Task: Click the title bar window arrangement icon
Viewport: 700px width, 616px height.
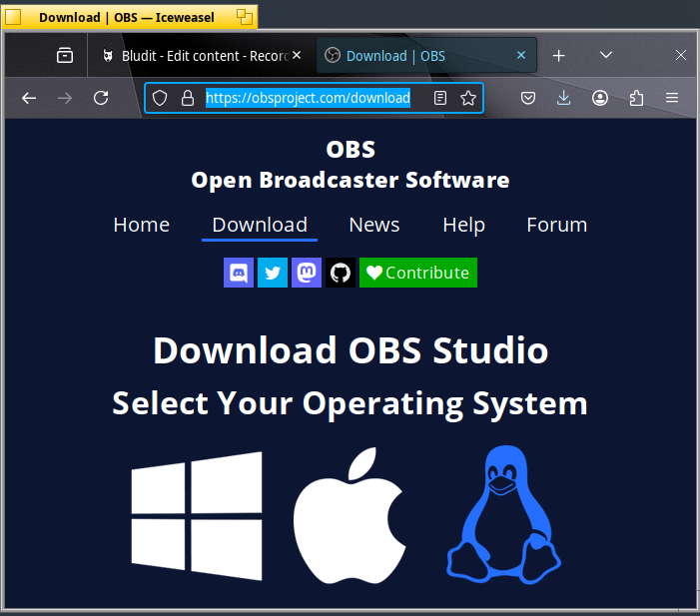Action: [245, 17]
